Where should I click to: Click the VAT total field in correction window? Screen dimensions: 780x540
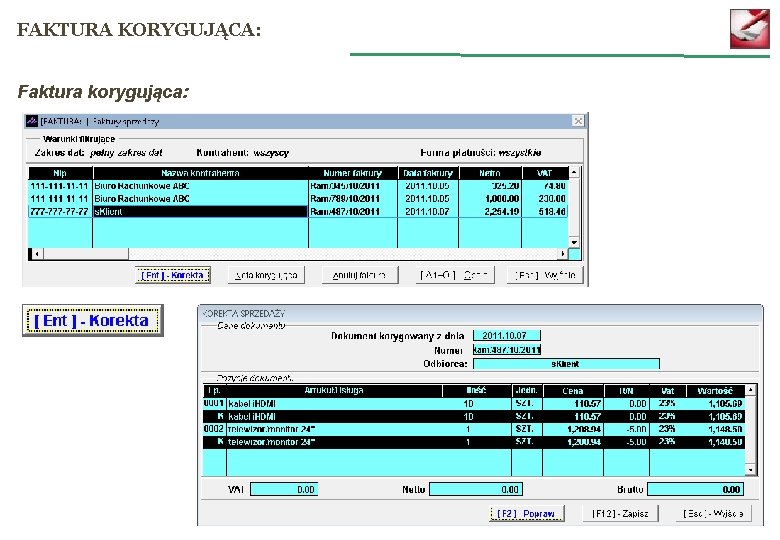(284, 489)
